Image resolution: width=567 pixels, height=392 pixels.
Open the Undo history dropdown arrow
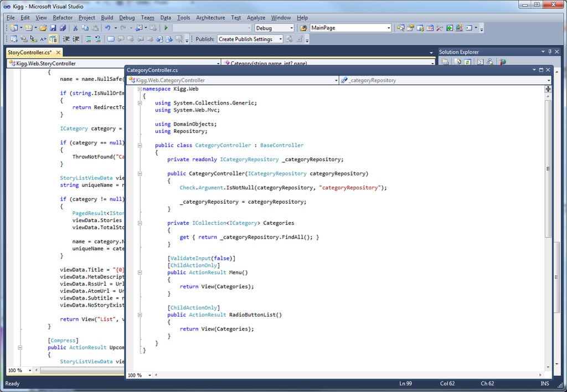tap(115, 28)
